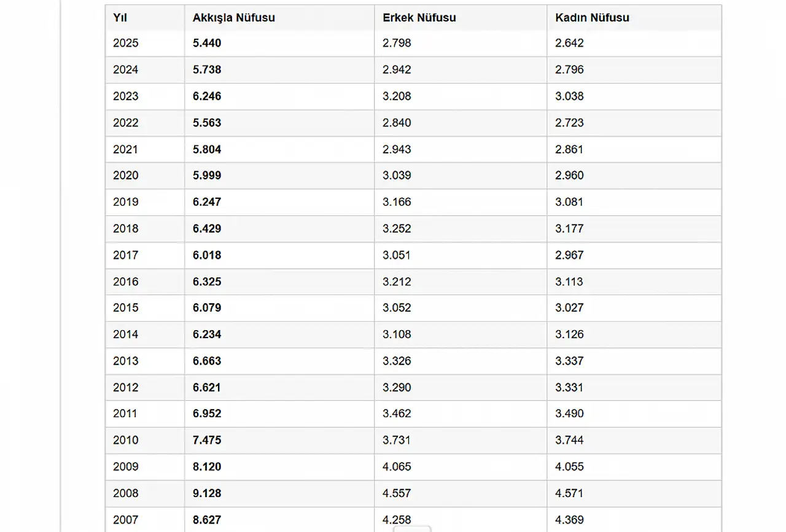Select the bold value 6.429

point(207,228)
